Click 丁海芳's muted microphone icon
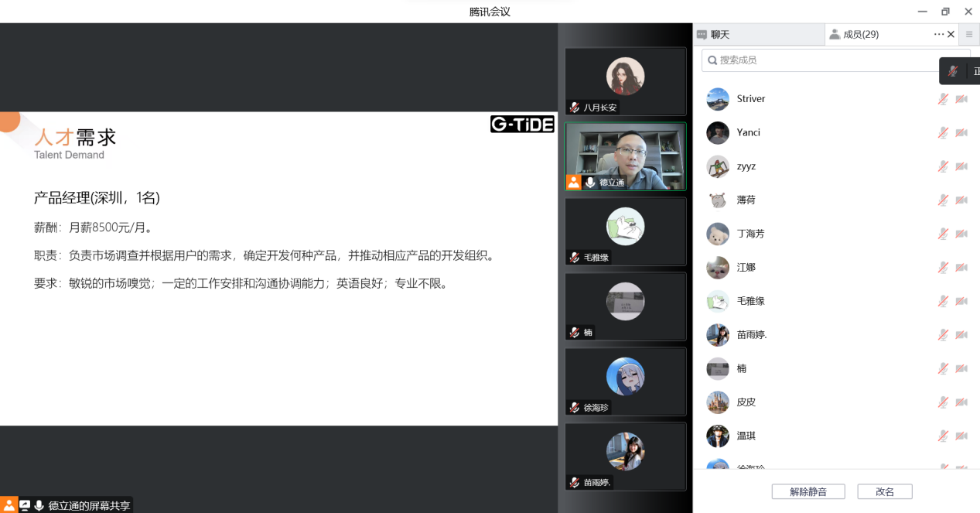Screen dimensions: 980x513 click(943, 234)
